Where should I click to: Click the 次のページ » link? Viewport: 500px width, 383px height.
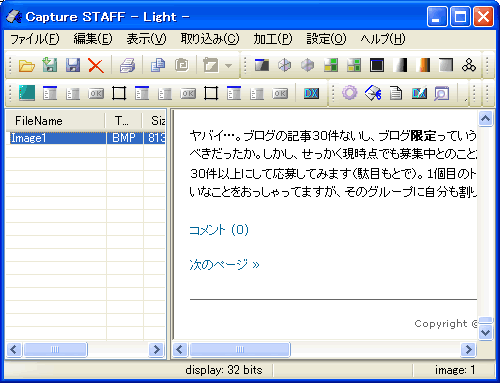(224, 265)
